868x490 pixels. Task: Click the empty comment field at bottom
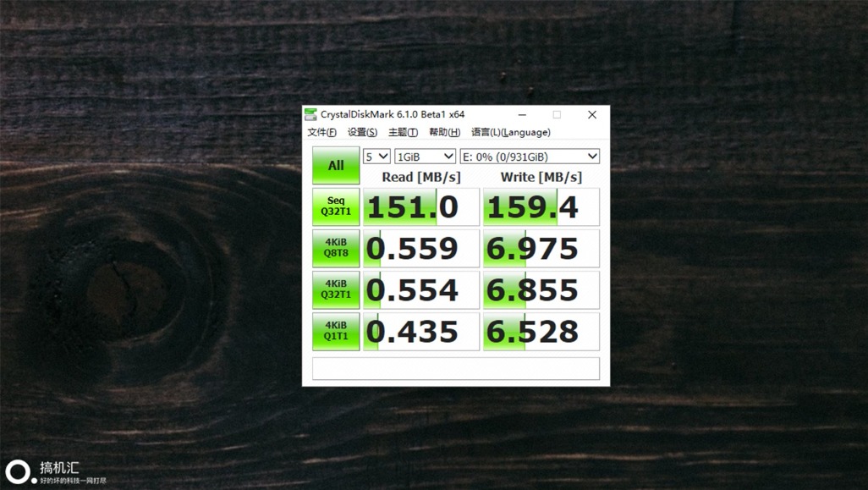(456, 368)
